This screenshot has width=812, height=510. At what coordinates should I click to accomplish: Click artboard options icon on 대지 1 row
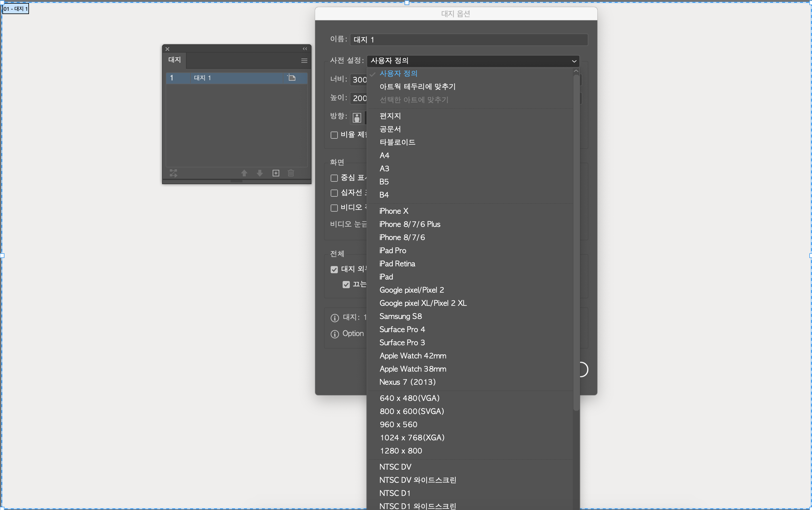click(292, 78)
